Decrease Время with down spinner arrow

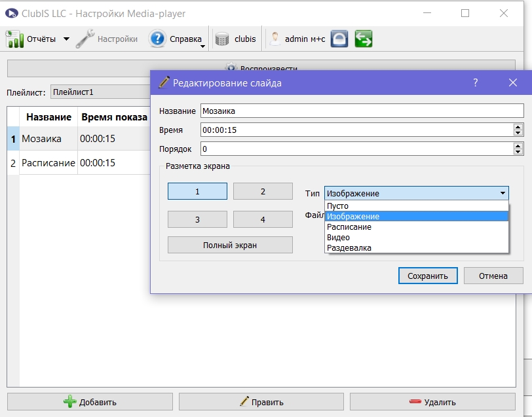[x=518, y=134]
